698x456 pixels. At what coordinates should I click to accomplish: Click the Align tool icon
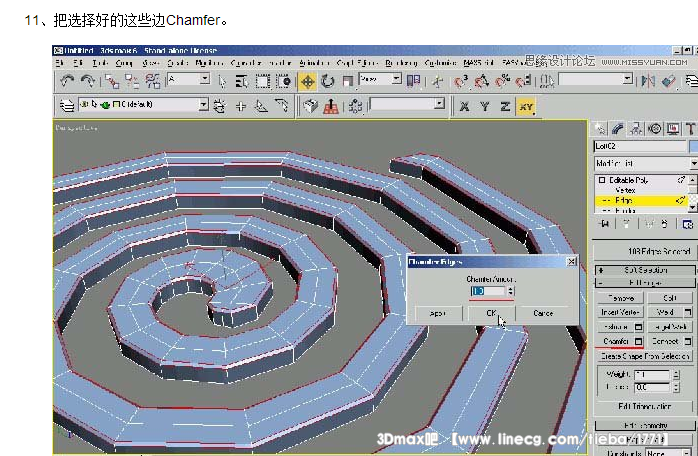tap(669, 81)
